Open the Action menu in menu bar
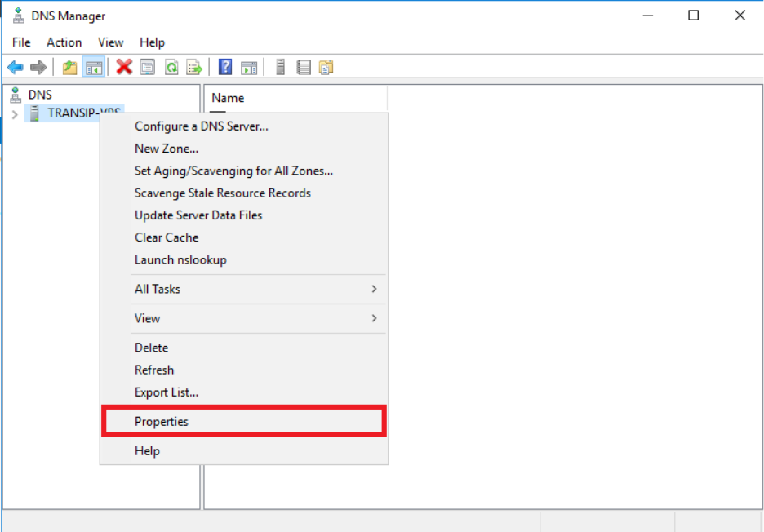The height and width of the screenshot is (532, 764). [64, 42]
